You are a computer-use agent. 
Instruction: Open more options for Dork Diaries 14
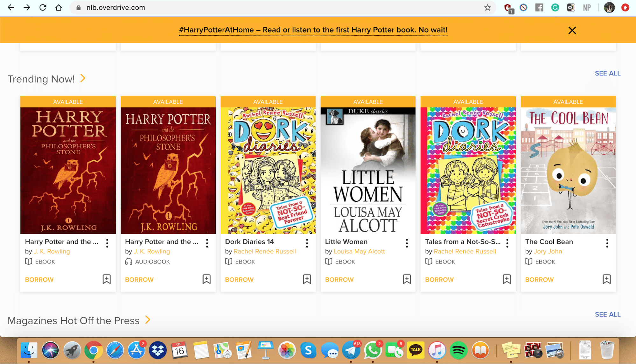tap(307, 243)
